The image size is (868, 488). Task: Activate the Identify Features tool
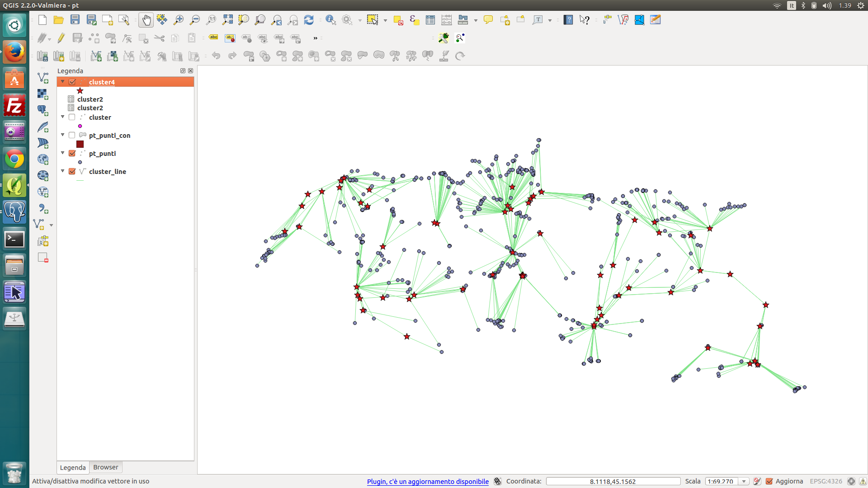(331, 20)
